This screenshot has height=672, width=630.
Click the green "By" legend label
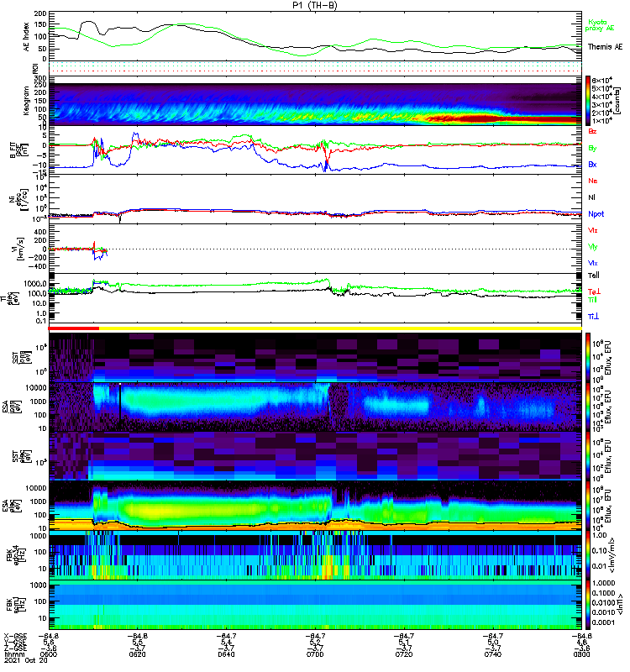(x=592, y=149)
